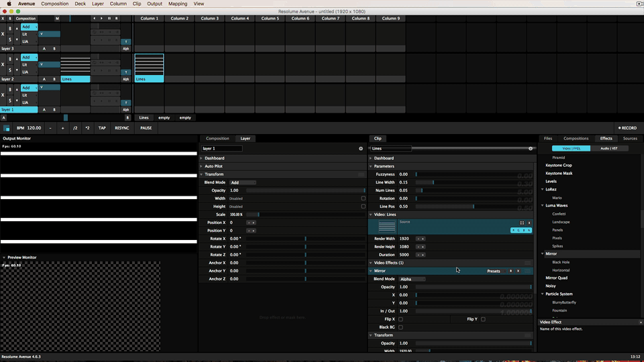Image resolution: width=644 pixels, height=362 pixels.
Task: Solo layer 2 using its S button
Action: coord(10,70)
